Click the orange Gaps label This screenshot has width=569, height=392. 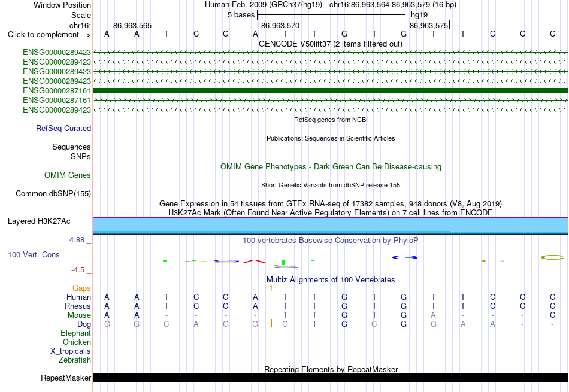(81, 288)
